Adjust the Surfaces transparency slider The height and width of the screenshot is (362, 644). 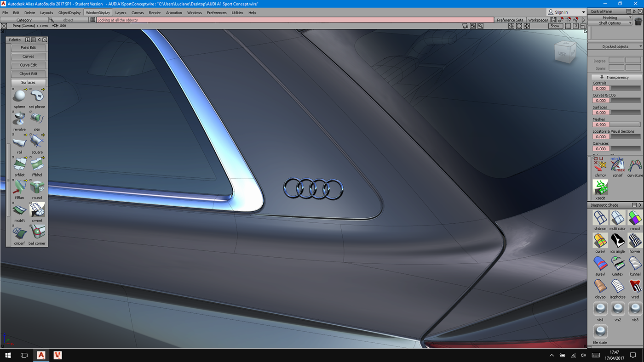click(x=626, y=113)
